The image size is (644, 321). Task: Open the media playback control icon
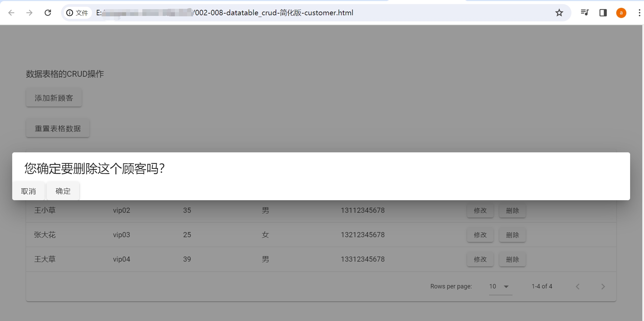pyautogui.click(x=584, y=13)
